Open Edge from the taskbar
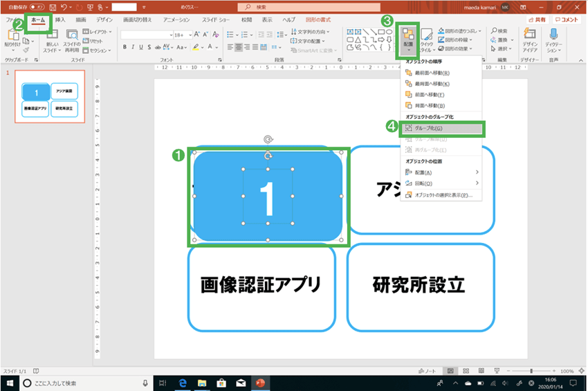588x391 pixels. pyautogui.click(x=182, y=383)
